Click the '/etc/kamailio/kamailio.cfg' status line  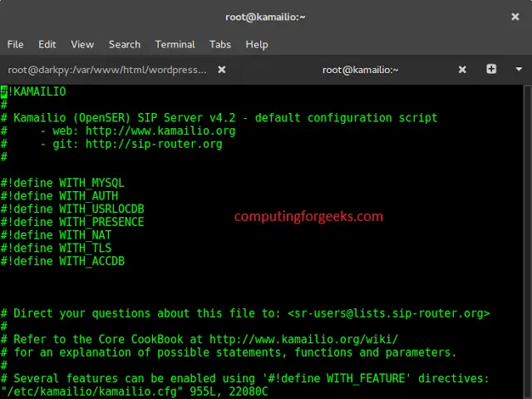coord(135,392)
